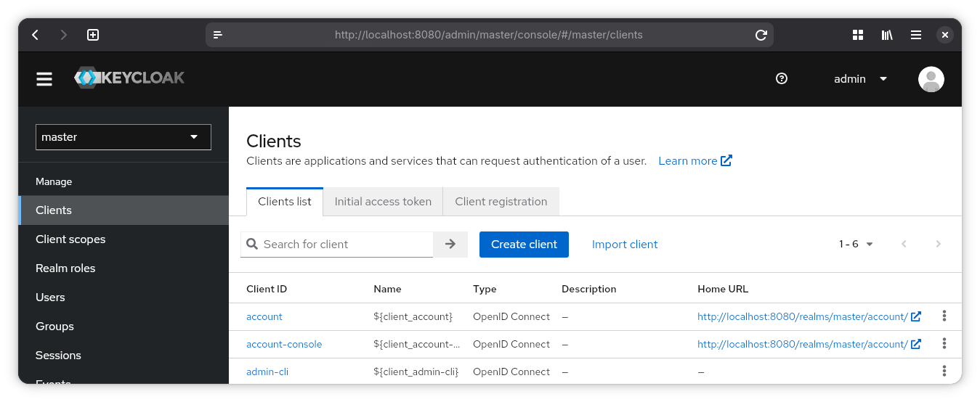This screenshot has width=980, height=402.
Task: Submit client search with the arrow button
Action: (450, 245)
